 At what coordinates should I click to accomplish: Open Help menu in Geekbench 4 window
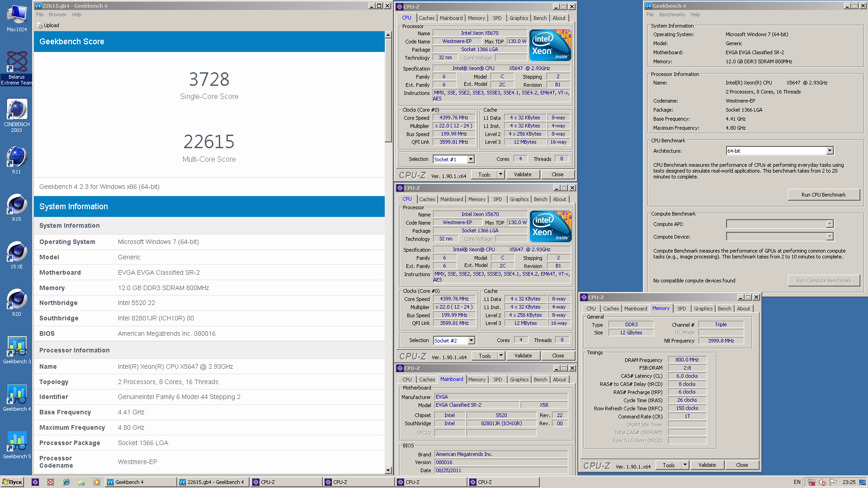[695, 14]
